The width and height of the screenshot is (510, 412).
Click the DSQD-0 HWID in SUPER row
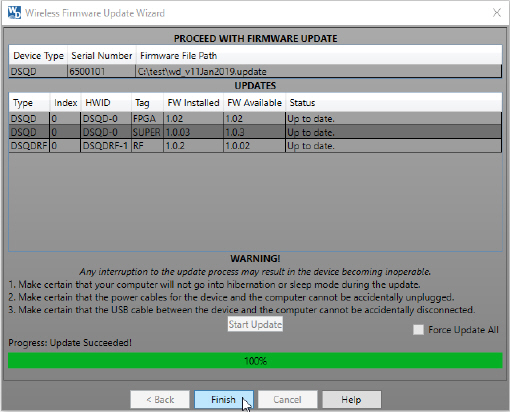[x=106, y=132]
